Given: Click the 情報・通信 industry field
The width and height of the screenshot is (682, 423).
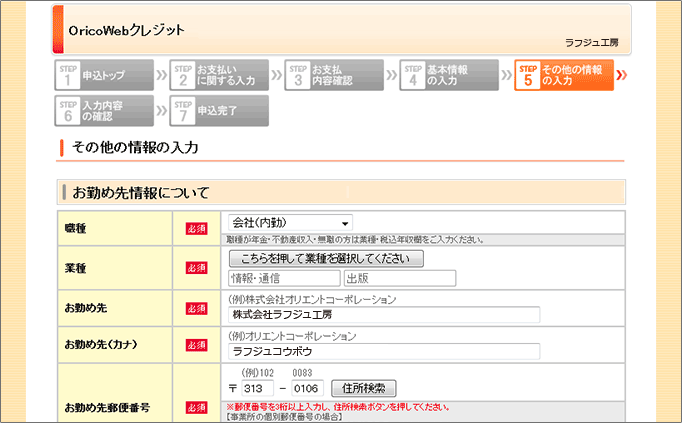Looking at the screenshot, I should click(x=283, y=278).
